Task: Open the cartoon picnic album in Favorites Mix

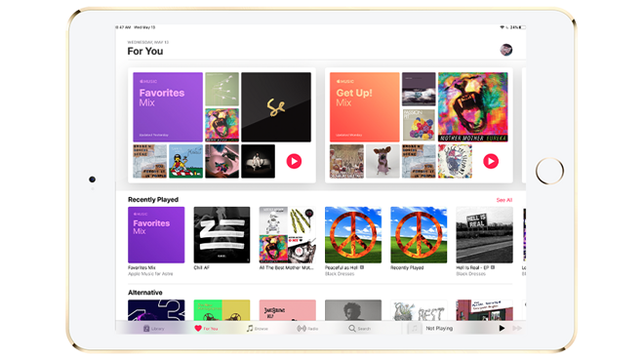Action: click(186, 161)
